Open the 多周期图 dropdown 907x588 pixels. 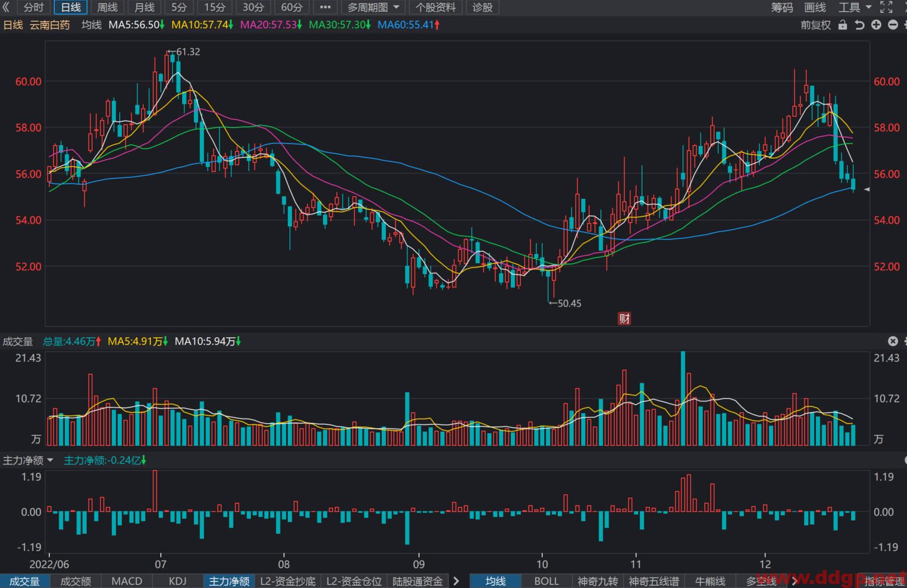(x=373, y=7)
